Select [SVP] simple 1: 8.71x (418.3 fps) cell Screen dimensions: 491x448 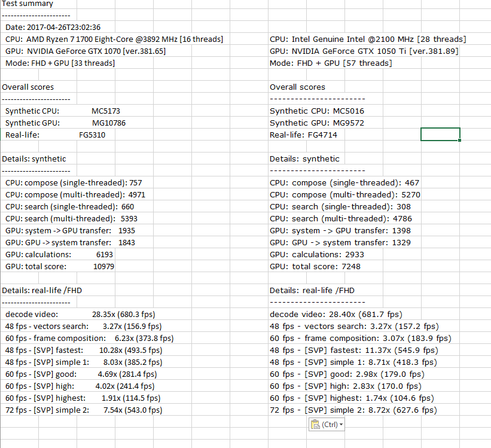(x=353, y=362)
